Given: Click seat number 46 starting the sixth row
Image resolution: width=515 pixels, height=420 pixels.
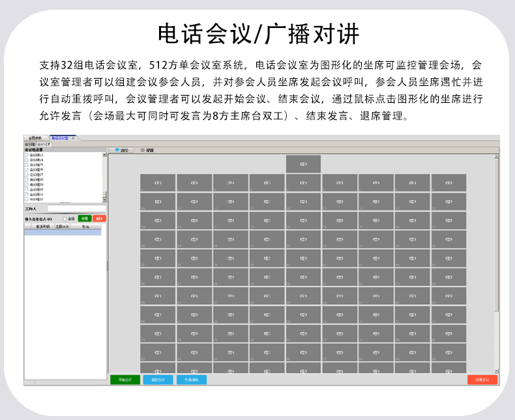Looking at the screenshot, I should pos(158,277).
